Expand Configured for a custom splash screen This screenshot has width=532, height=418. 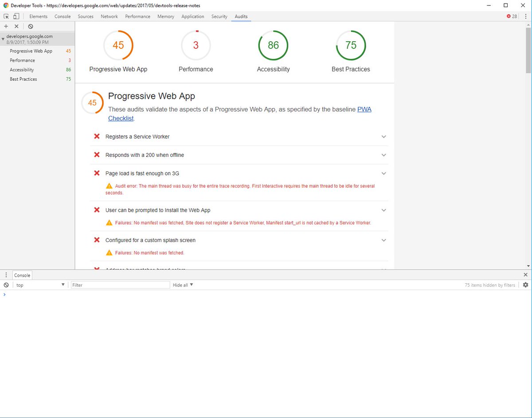[384, 240]
